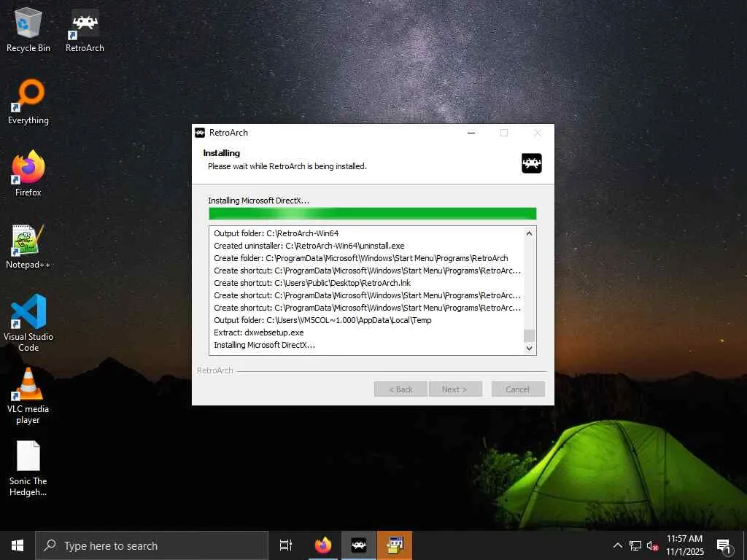Image resolution: width=747 pixels, height=560 pixels.
Task: Click the RetroArch installer taskbar button
Action: click(x=359, y=545)
